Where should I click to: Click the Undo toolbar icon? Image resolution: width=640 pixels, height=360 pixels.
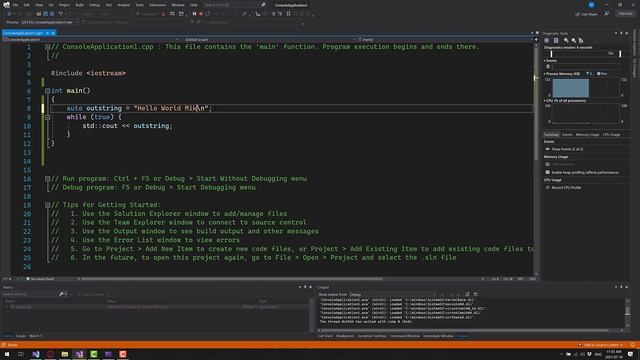pos(60,14)
